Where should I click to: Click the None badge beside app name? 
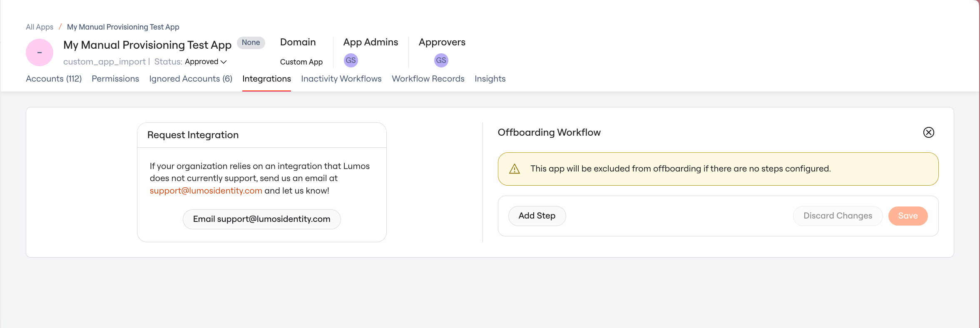(x=251, y=42)
